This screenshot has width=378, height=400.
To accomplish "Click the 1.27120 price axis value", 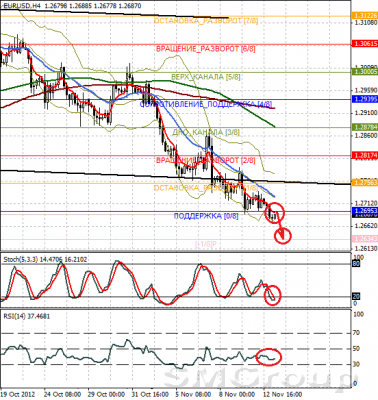I will (x=366, y=203).
